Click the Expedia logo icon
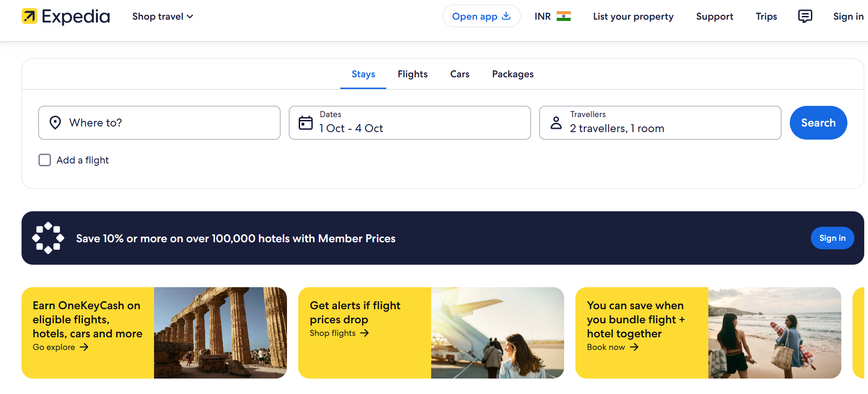The width and height of the screenshot is (868, 394). coord(29,16)
